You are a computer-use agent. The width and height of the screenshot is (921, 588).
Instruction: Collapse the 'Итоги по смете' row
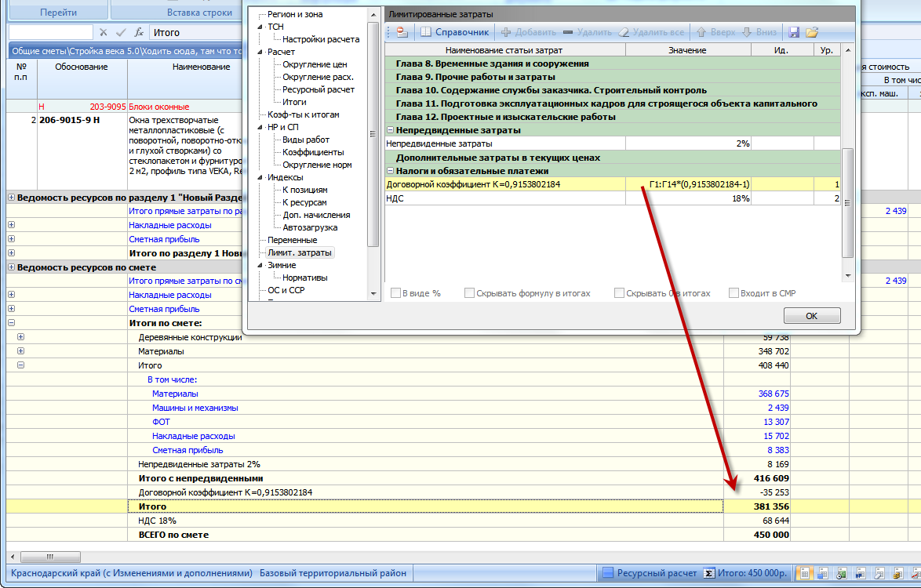point(11,323)
